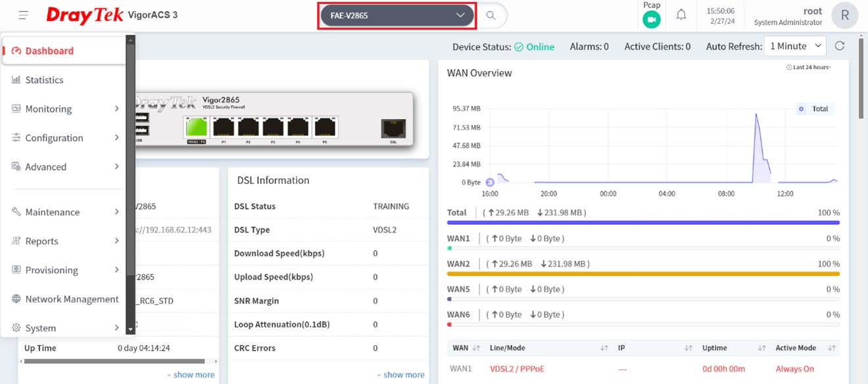Image resolution: width=868 pixels, height=384 pixels.
Task: Click the Advanced icon in sidebar
Action: (x=16, y=166)
